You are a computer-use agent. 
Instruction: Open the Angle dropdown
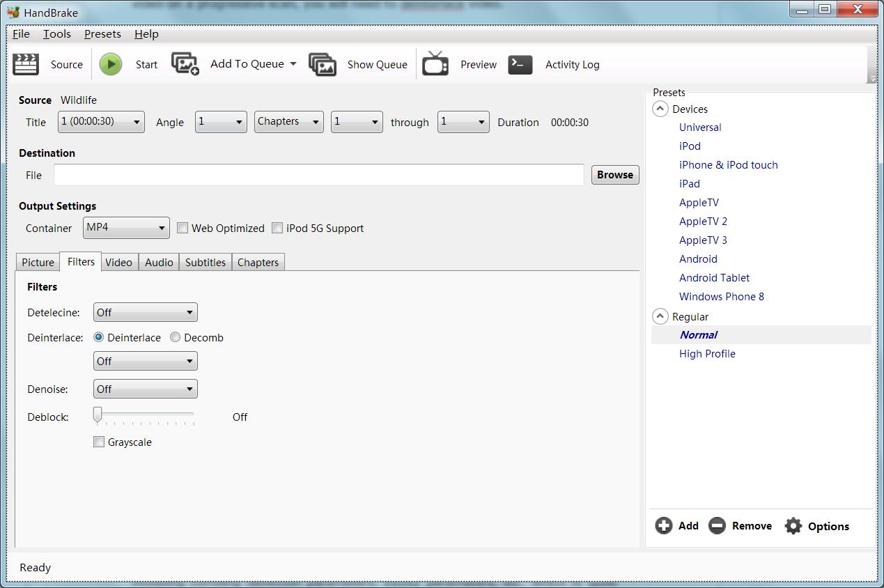tap(221, 122)
